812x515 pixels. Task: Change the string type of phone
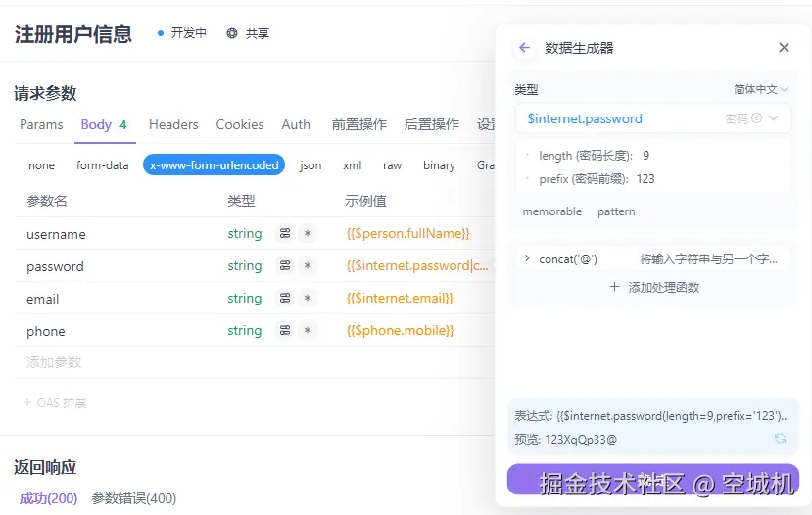coord(245,330)
